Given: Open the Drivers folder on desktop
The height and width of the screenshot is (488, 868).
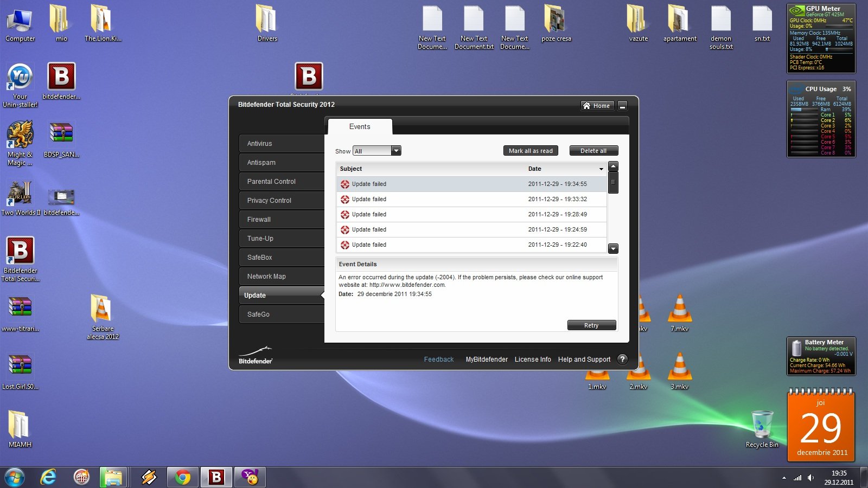Looking at the screenshot, I should coord(267,23).
